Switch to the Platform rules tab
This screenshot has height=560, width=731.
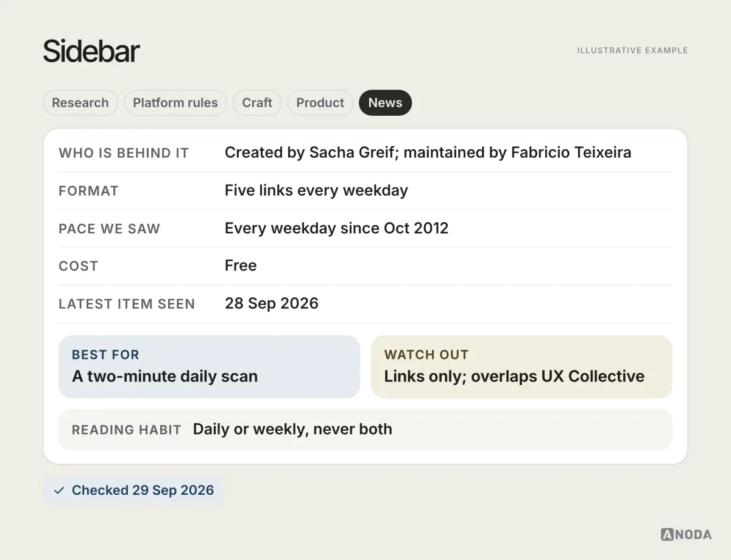pyautogui.click(x=175, y=102)
